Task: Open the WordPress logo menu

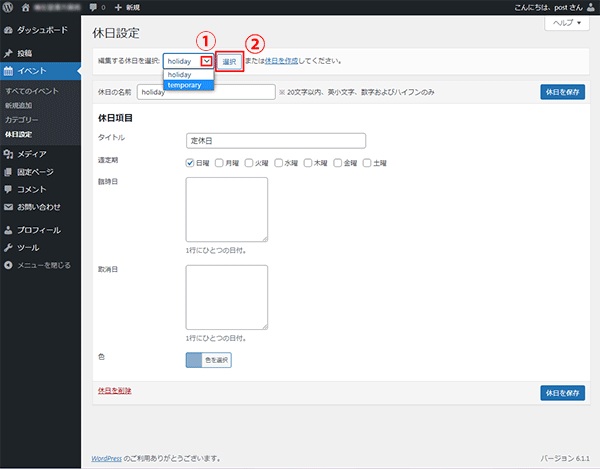Action: pos(8,7)
